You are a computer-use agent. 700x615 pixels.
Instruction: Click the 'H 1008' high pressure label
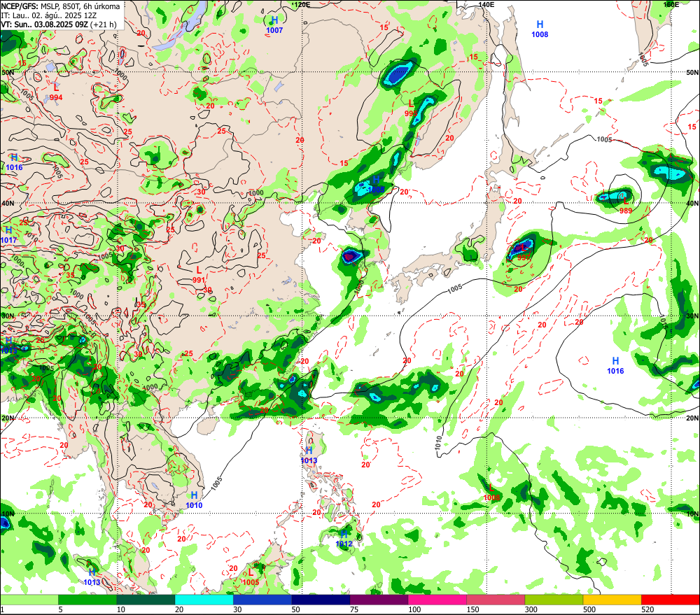coord(540,29)
